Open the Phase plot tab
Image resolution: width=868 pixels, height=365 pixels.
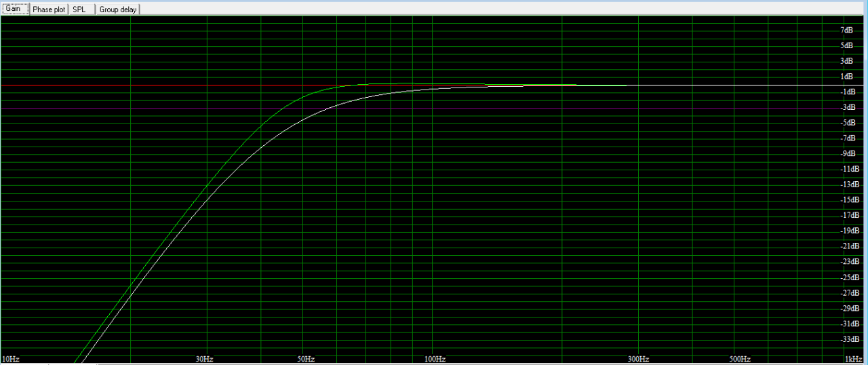pyautogui.click(x=49, y=9)
